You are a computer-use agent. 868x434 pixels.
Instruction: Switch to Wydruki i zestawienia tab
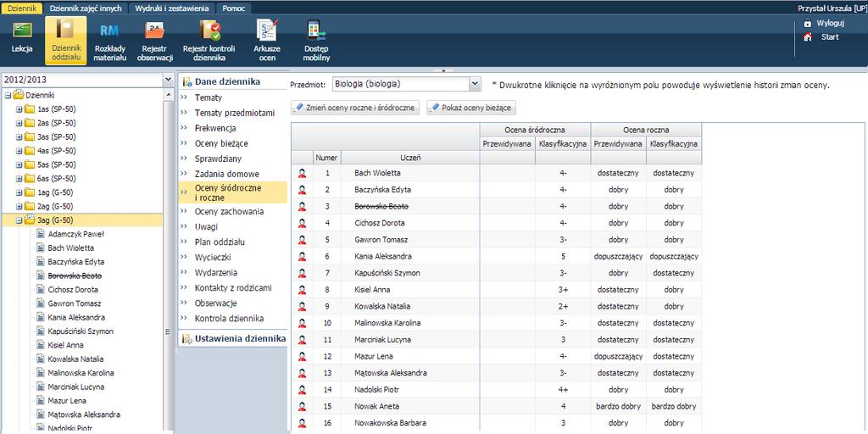pyautogui.click(x=172, y=8)
